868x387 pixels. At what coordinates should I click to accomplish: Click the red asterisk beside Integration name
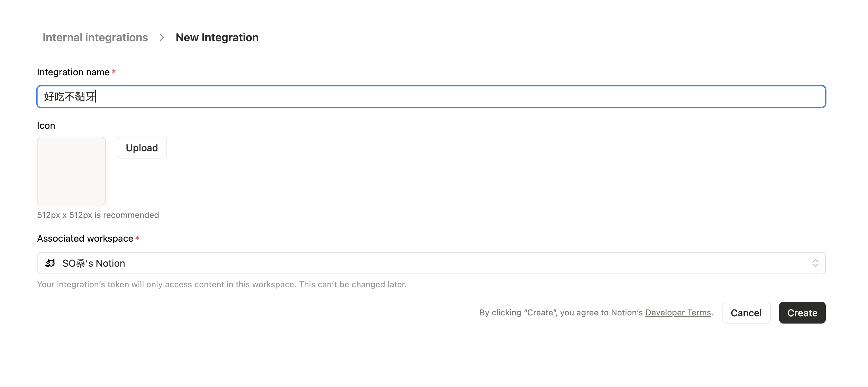114,72
